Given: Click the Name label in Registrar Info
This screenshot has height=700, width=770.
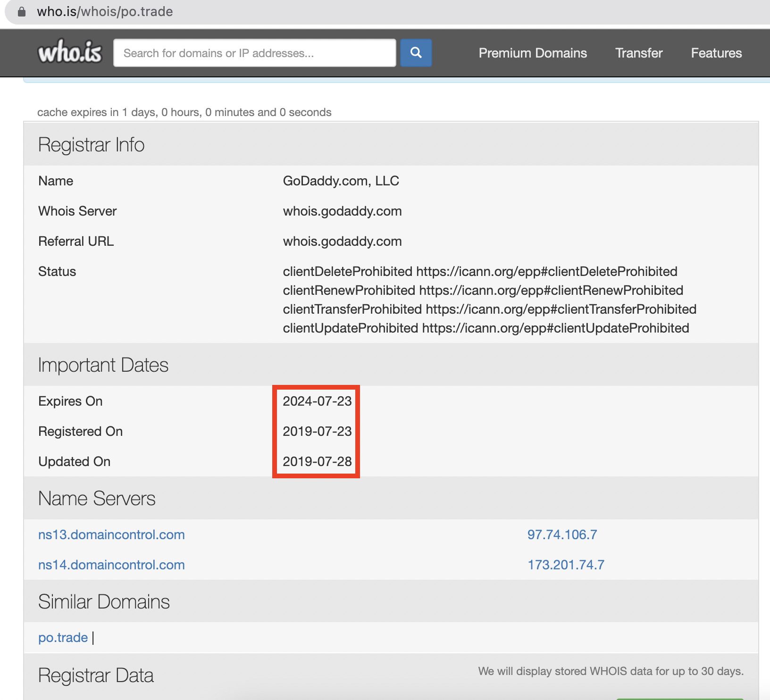Looking at the screenshot, I should [x=56, y=181].
